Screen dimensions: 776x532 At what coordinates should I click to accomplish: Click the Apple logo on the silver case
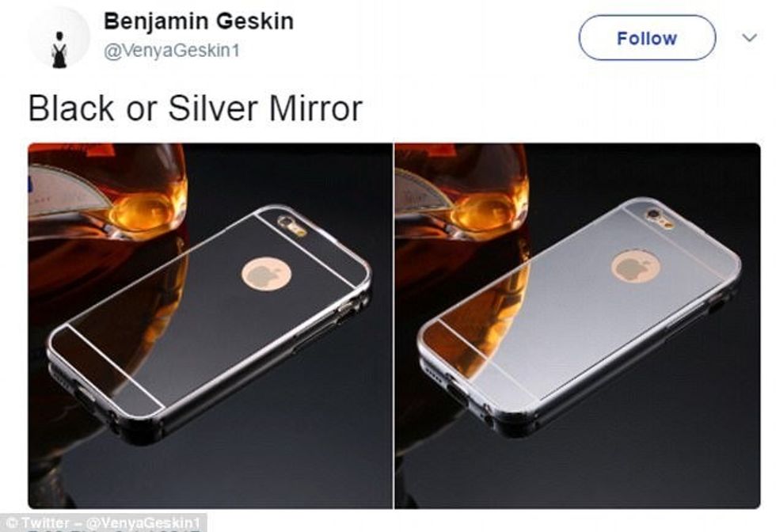pyautogui.click(x=635, y=268)
